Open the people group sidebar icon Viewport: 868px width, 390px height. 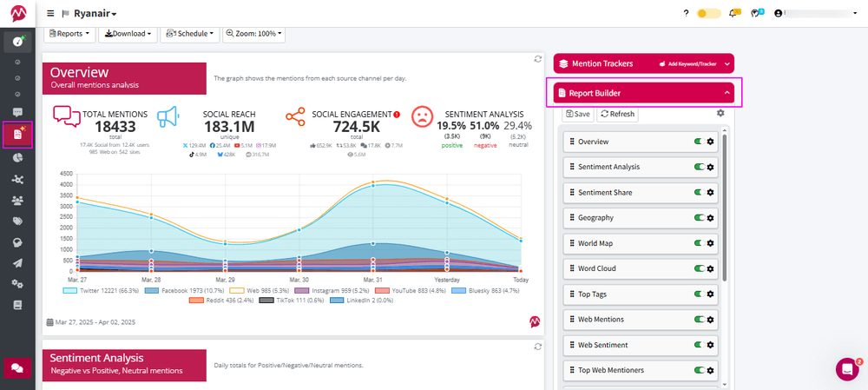pos(17,201)
